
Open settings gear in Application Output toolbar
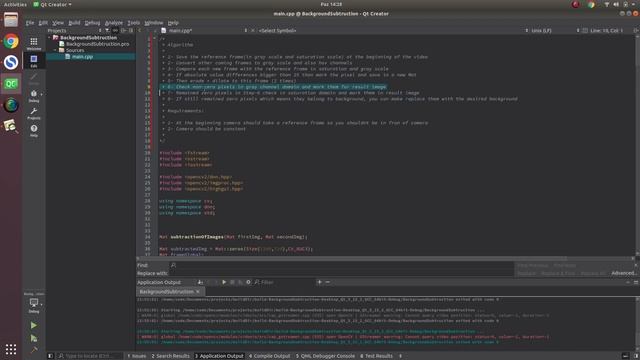tap(248, 282)
